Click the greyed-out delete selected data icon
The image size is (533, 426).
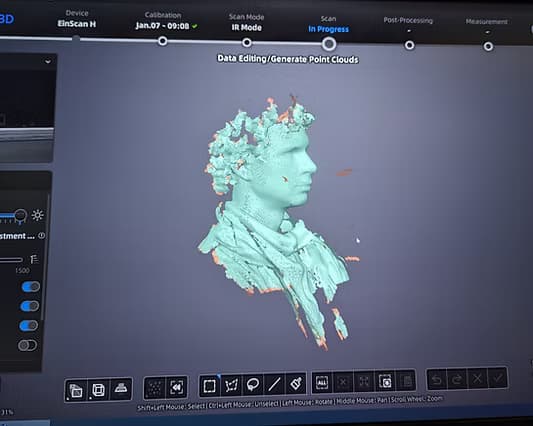click(x=406, y=380)
